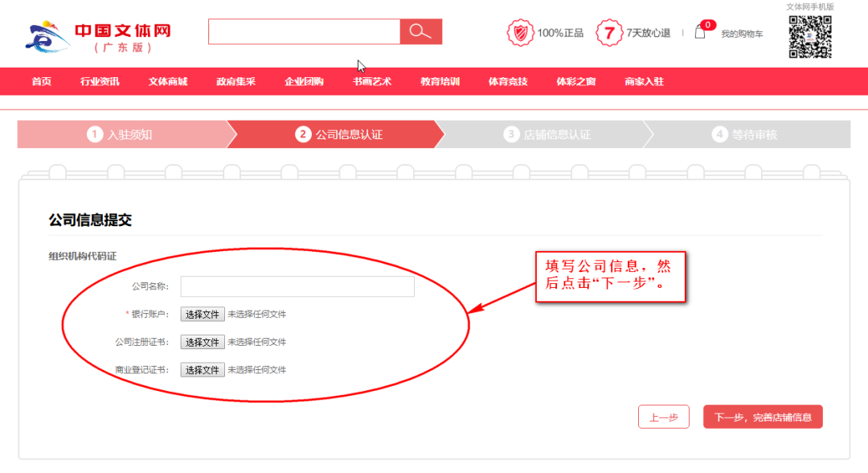
Task: Open 行业资讯 menu item
Action: tap(100, 81)
